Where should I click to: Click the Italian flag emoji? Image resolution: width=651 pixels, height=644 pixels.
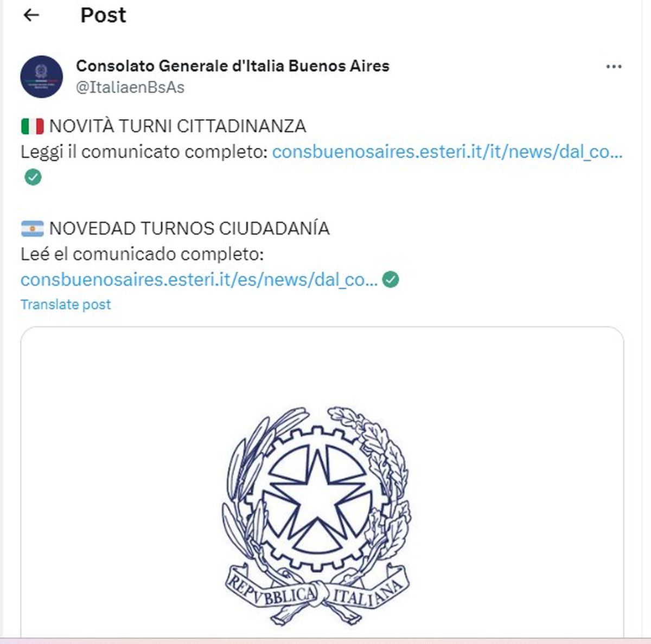coord(33,126)
